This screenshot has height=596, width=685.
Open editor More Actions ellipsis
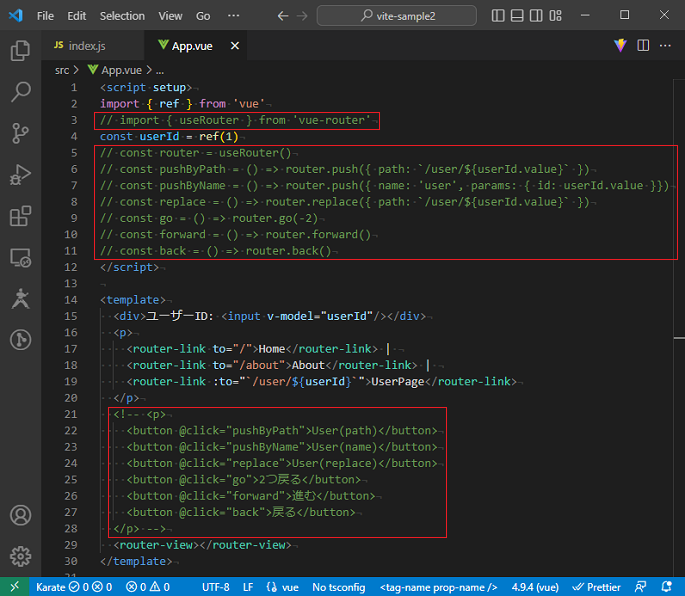pos(665,45)
